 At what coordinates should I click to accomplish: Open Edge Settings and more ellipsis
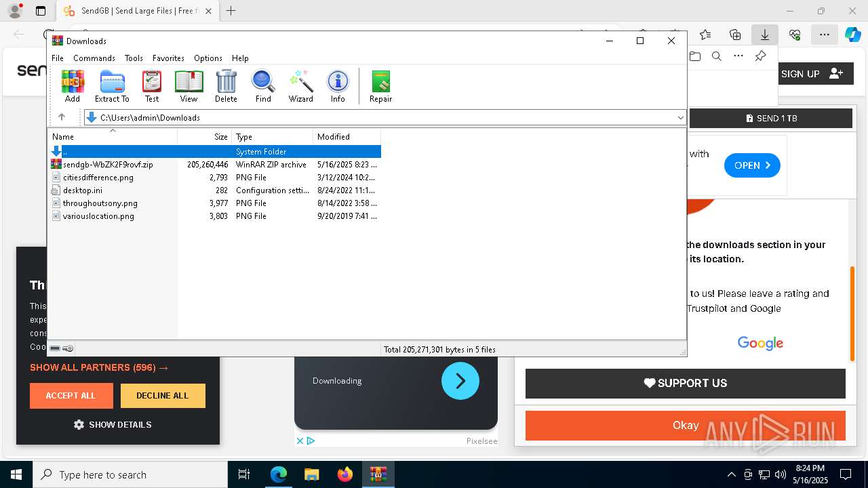(x=824, y=35)
